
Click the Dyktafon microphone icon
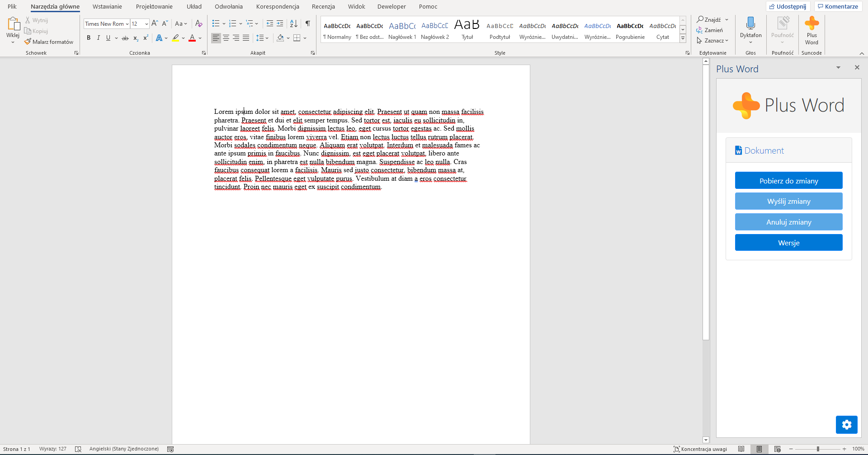coord(750,23)
